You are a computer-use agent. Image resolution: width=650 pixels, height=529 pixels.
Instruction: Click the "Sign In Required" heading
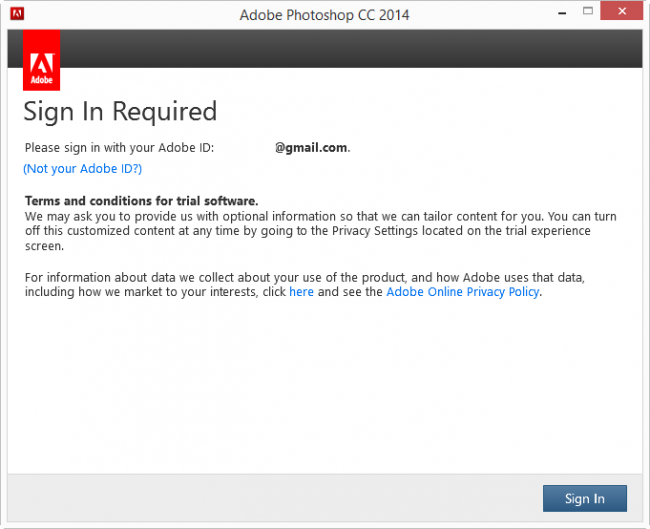tap(120, 111)
